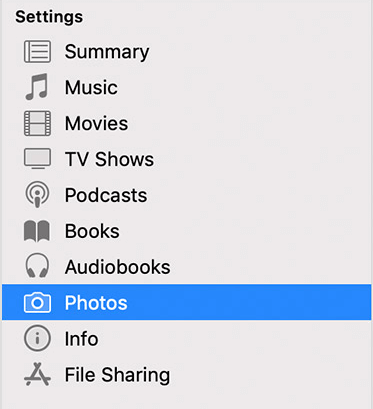The width and height of the screenshot is (373, 409).
Task: Select the Books open-book icon
Action: [37, 231]
